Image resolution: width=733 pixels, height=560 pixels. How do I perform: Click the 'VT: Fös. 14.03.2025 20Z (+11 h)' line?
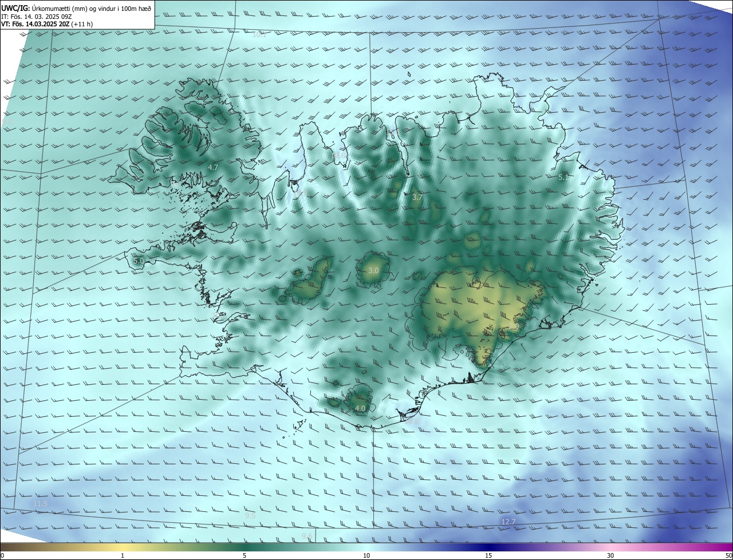(x=47, y=24)
